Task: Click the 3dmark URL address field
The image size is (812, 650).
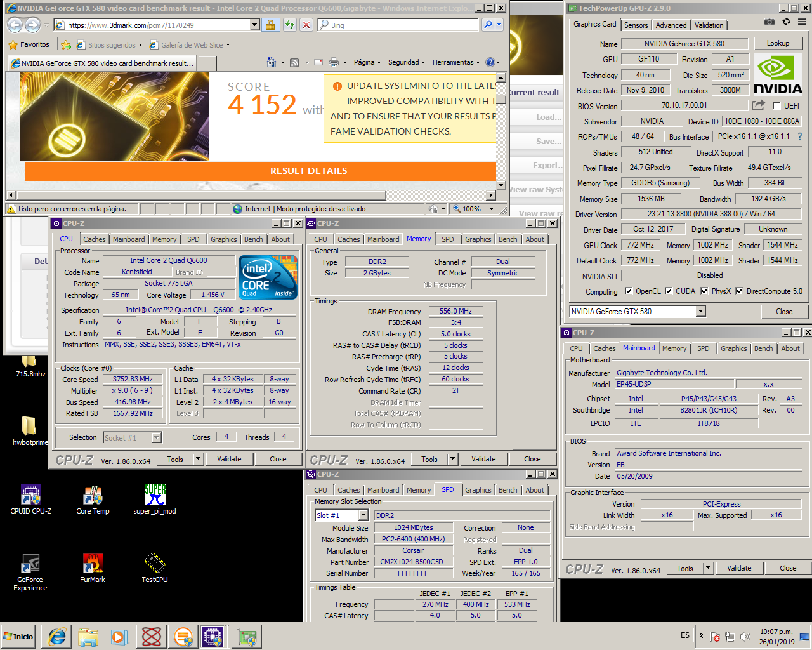Action: pyautogui.click(x=152, y=25)
